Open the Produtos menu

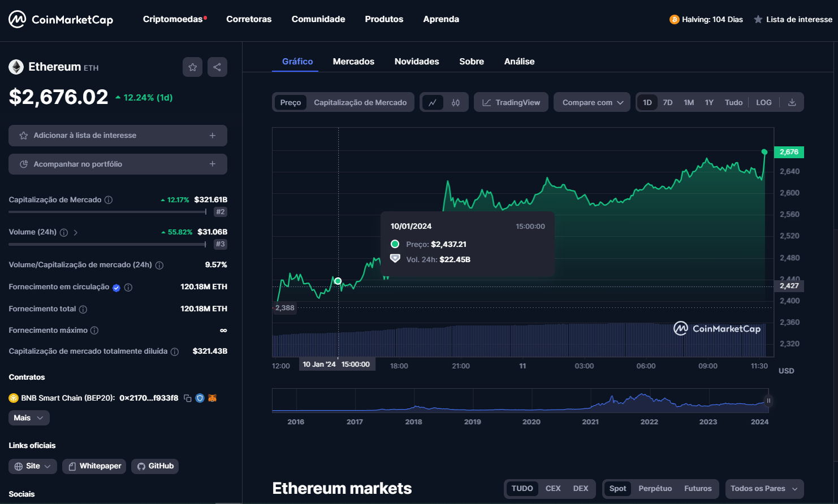point(384,19)
